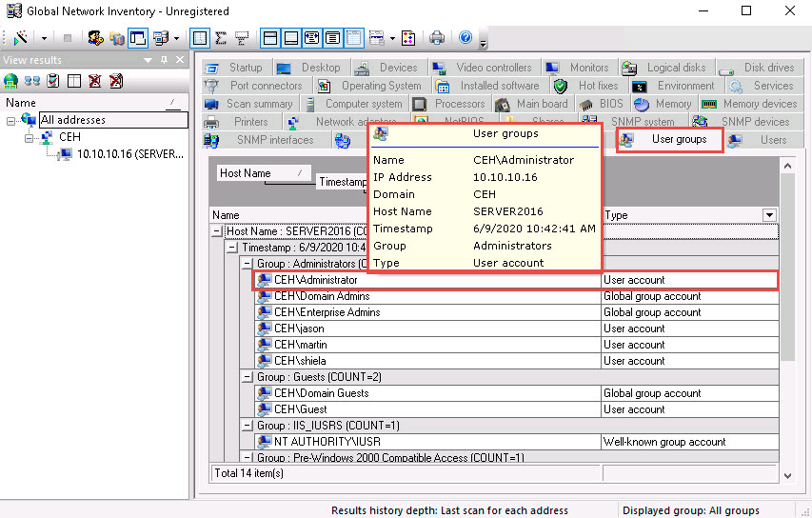Click the Host Name grouping header

(x=264, y=173)
